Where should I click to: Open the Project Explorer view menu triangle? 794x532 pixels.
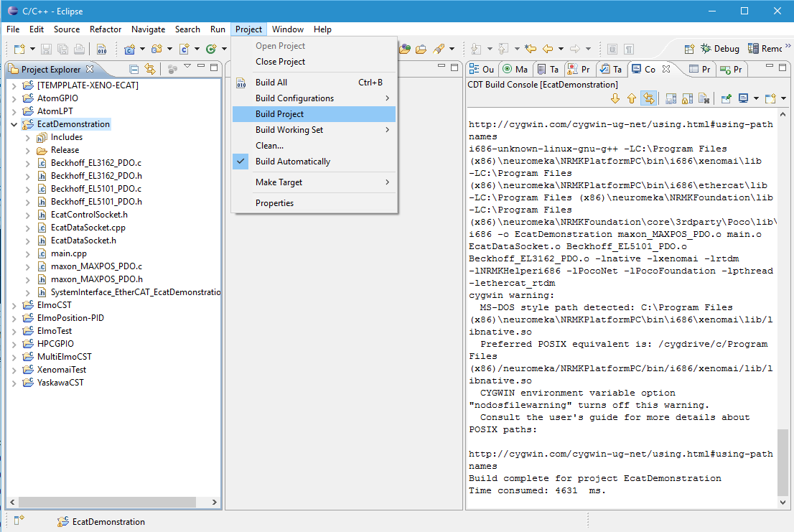coord(187,66)
